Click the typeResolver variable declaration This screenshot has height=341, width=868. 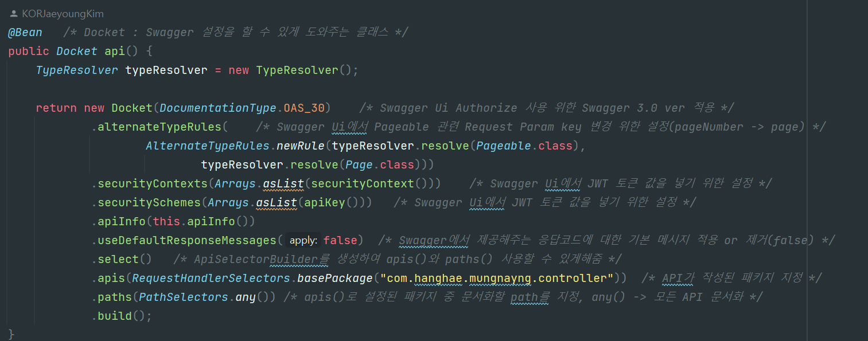tap(166, 70)
